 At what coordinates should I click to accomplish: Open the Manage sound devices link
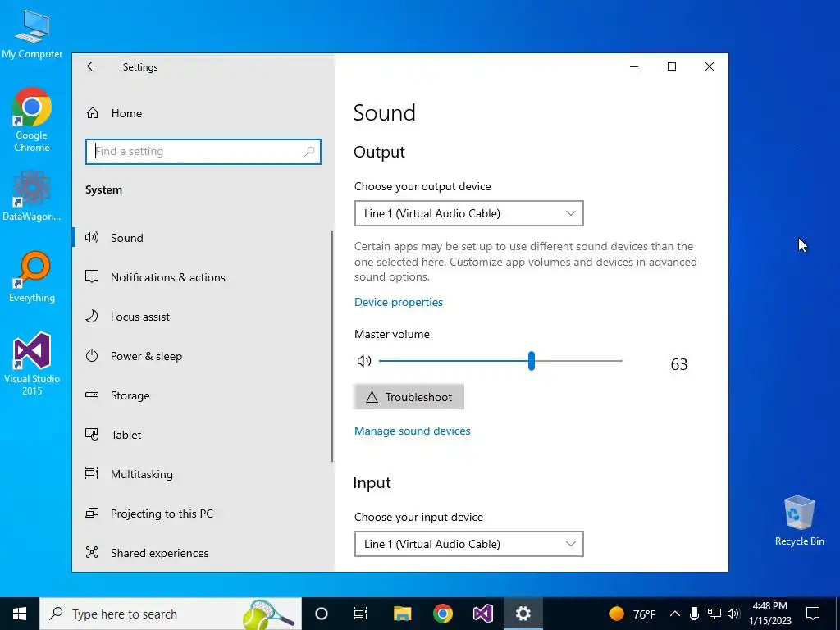point(413,431)
